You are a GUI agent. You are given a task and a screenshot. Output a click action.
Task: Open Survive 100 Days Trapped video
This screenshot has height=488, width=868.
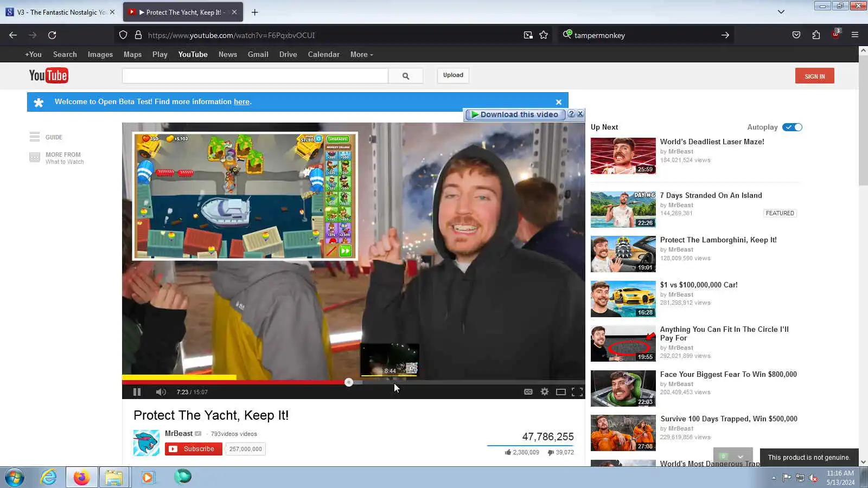729,419
